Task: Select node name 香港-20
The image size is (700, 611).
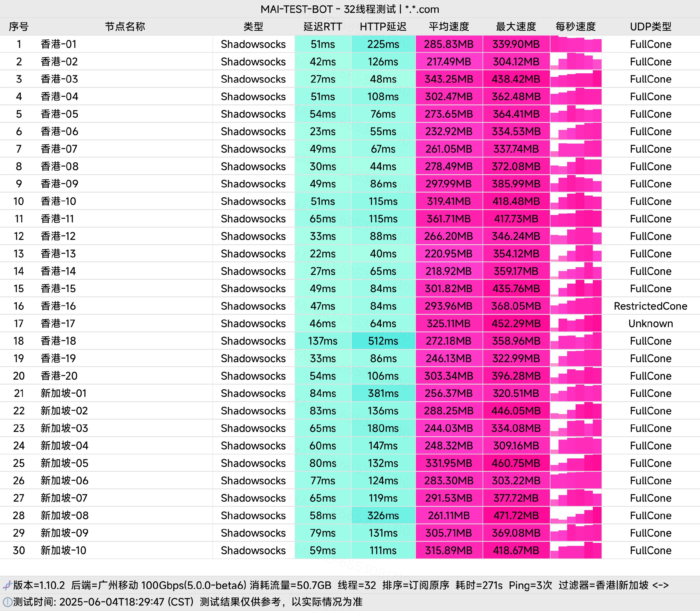Action: 59,376
